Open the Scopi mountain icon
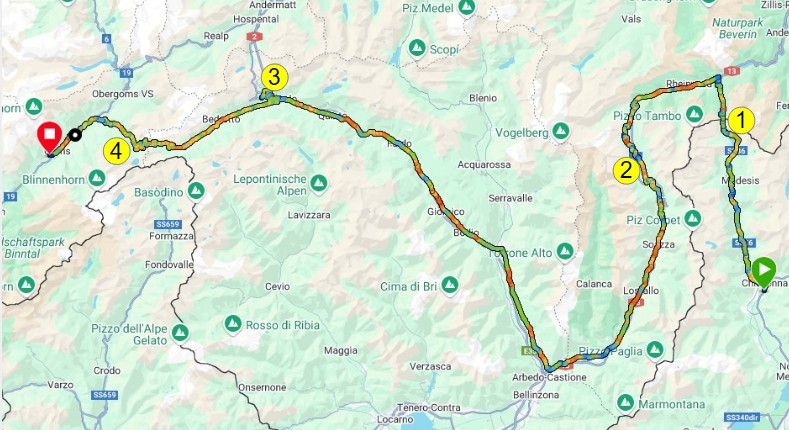This screenshot has height=430, width=789. (417, 48)
